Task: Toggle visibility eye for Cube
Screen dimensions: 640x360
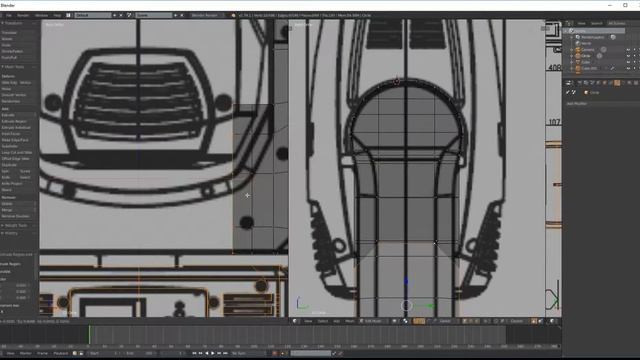Action: coord(628,62)
